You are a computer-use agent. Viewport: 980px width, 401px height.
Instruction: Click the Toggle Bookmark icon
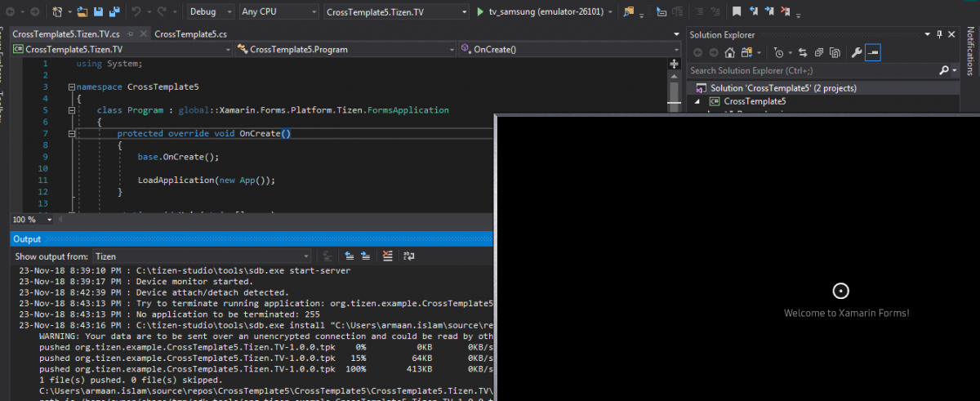click(x=736, y=11)
